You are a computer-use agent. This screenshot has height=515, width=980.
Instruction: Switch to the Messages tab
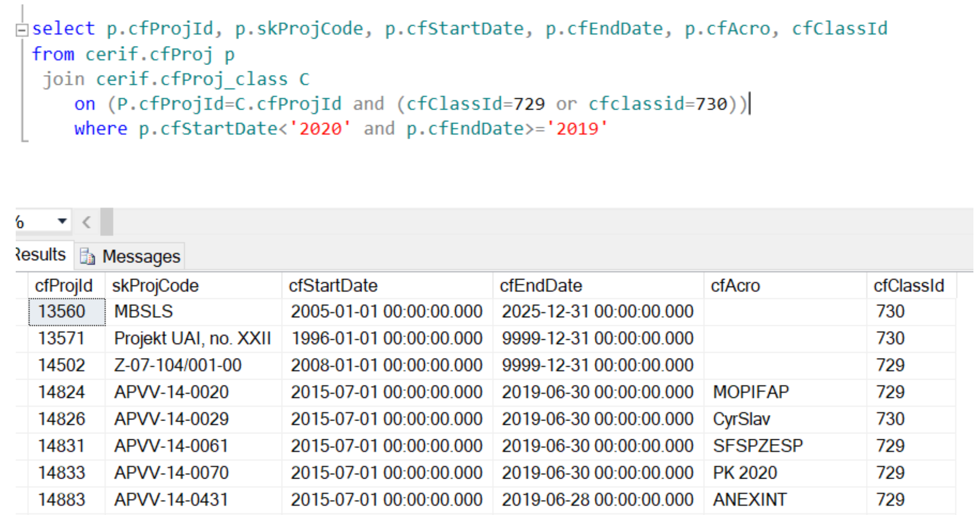pyautogui.click(x=141, y=256)
